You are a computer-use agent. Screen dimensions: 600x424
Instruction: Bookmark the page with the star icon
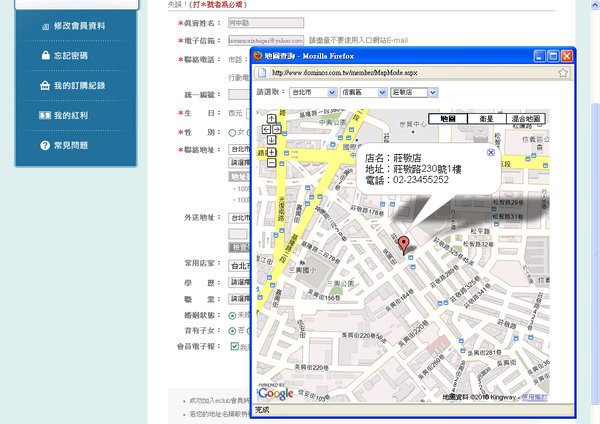point(563,72)
